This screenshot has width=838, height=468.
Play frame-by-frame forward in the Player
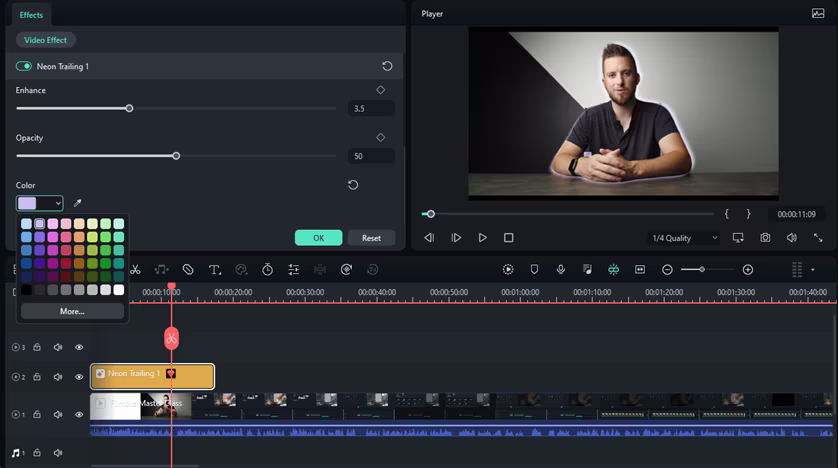456,238
